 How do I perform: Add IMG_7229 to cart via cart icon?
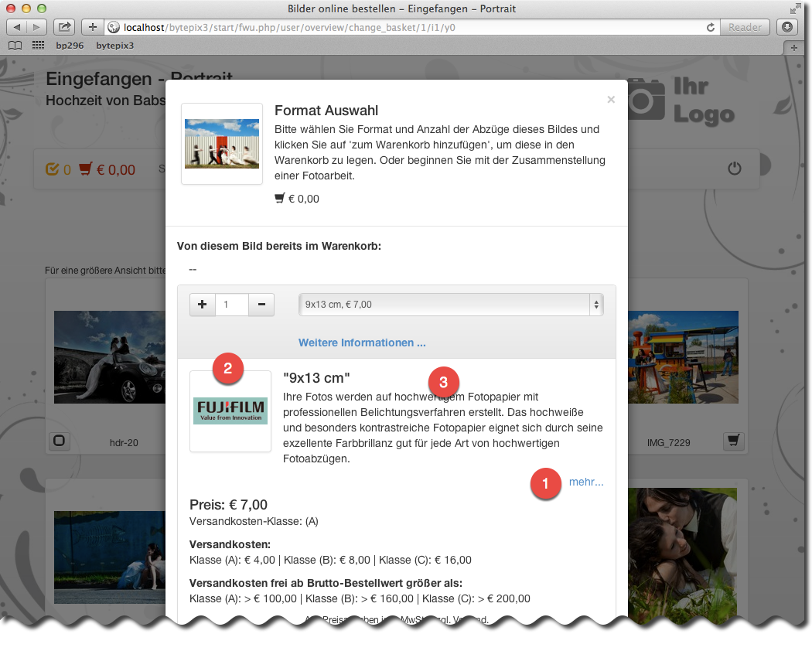click(734, 441)
